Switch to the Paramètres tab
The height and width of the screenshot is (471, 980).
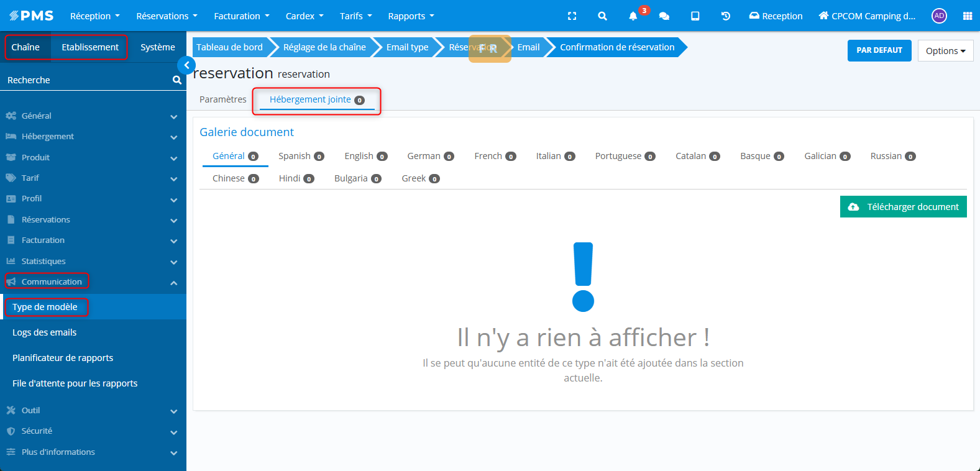pyautogui.click(x=222, y=99)
